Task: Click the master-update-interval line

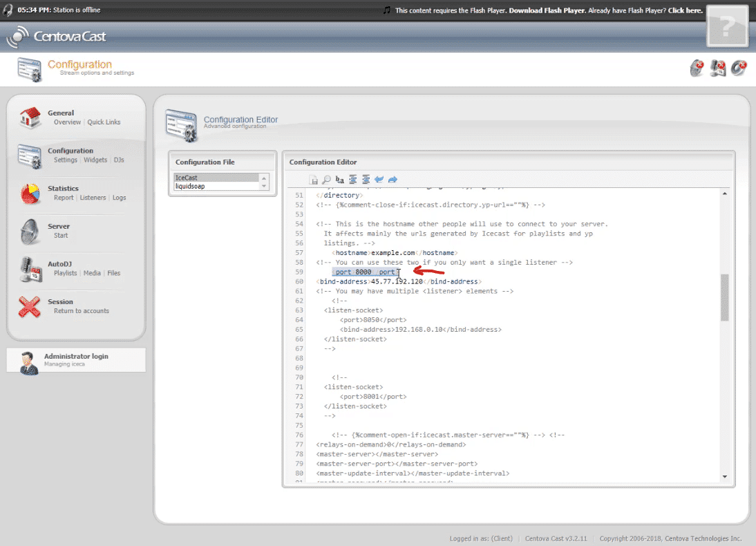Action: (x=413, y=473)
